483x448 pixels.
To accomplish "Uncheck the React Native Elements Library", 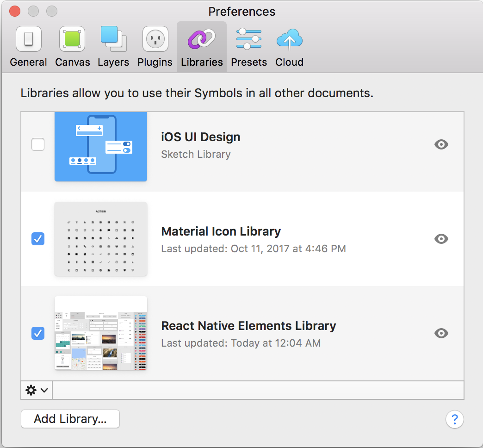I will coord(38,333).
